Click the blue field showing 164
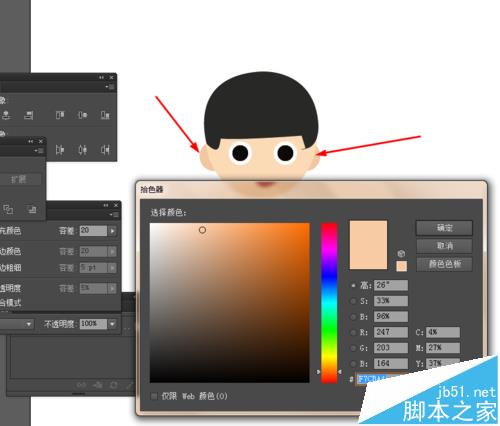500x426 pixels. (391, 364)
